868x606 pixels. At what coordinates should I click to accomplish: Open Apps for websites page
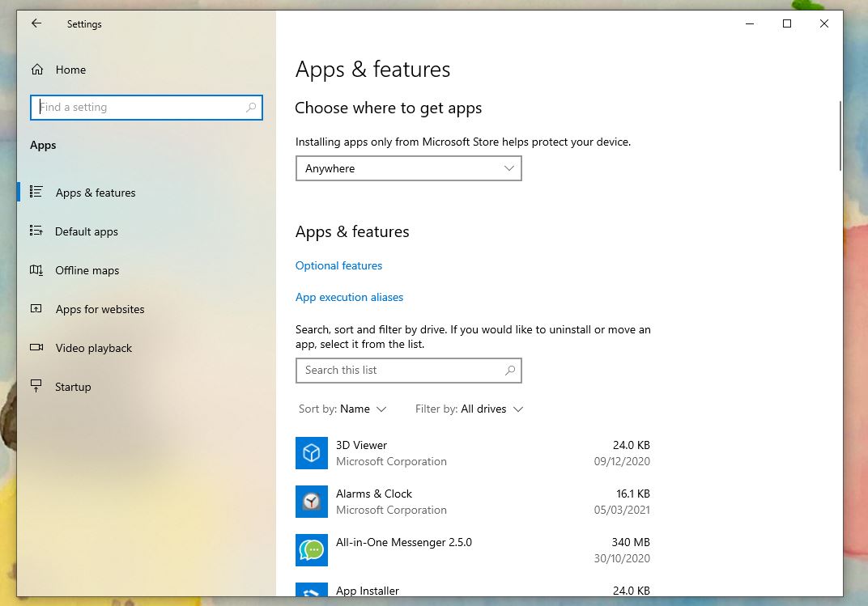pos(100,309)
